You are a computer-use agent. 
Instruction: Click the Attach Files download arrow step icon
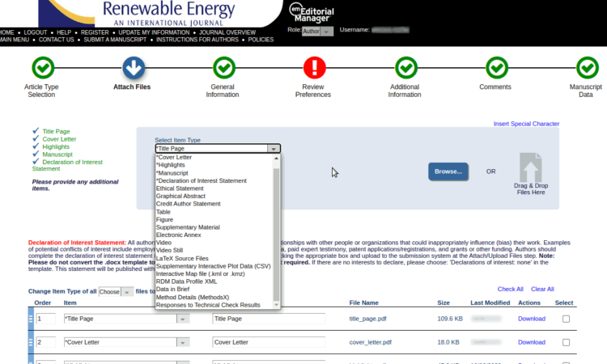pyautogui.click(x=134, y=68)
